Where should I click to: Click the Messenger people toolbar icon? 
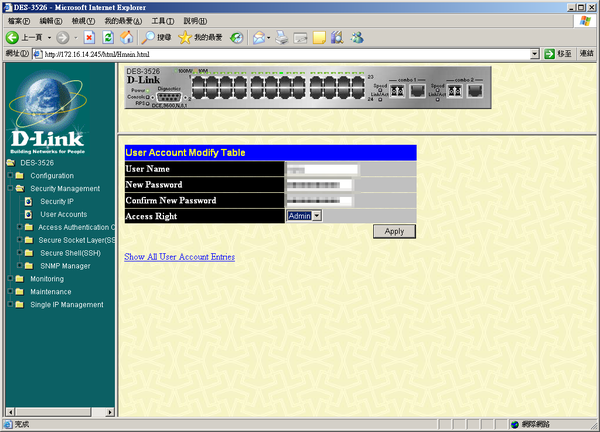coord(357,37)
